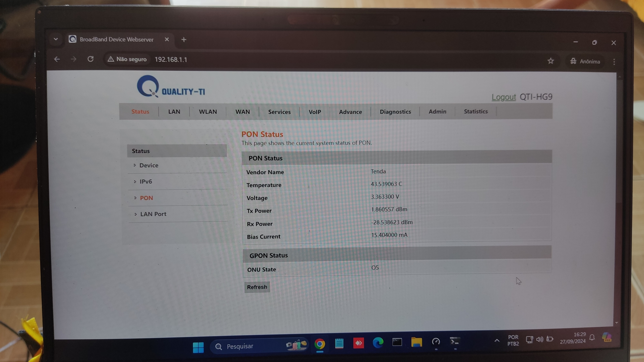Open new browser tab with plus

tap(184, 39)
